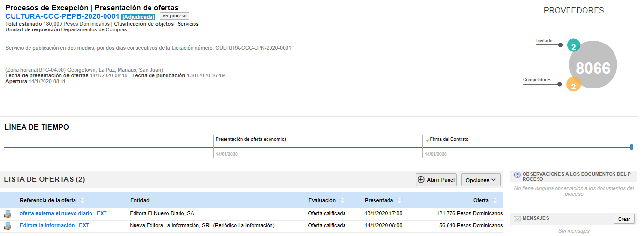The width and height of the screenshot is (644, 236).
Task: Click the orange Competidores count bubble
Action: pos(573,86)
